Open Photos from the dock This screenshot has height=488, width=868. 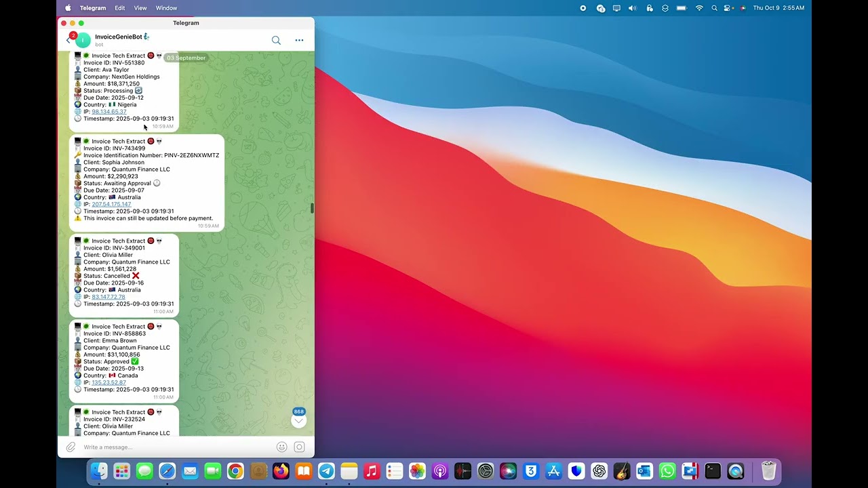pos(417,470)
